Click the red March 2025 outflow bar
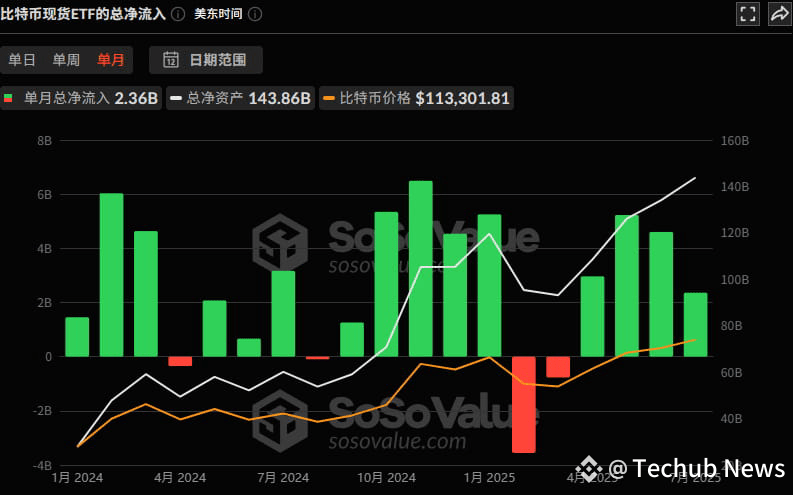The width and height of the screenshot is (793, 495). tap(558, 367)
